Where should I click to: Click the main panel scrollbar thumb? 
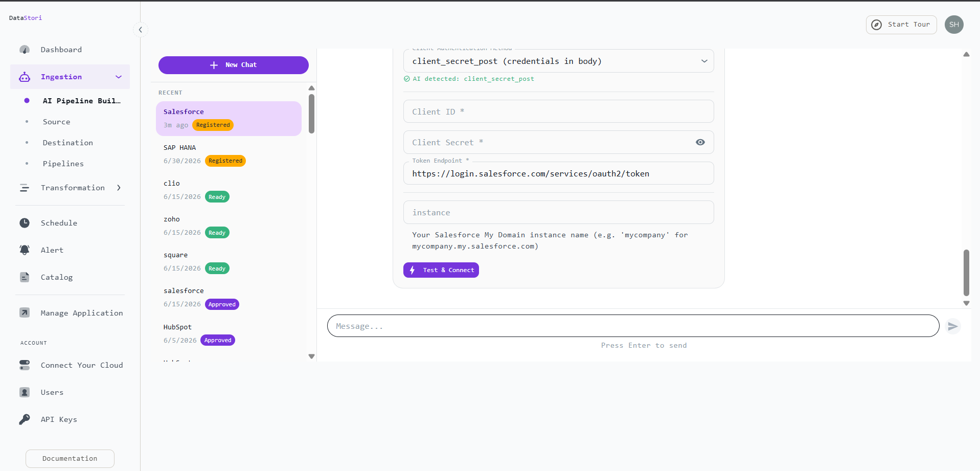(966, 273)
